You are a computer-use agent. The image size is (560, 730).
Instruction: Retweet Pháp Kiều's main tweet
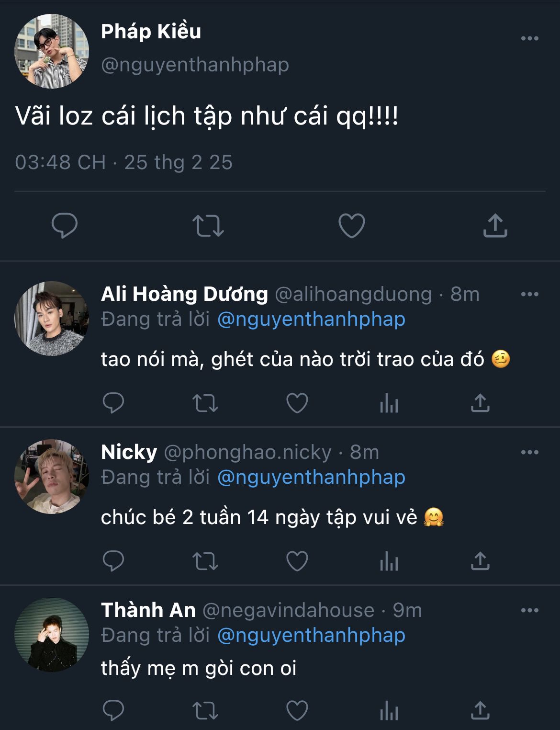(x=208, y=226)
